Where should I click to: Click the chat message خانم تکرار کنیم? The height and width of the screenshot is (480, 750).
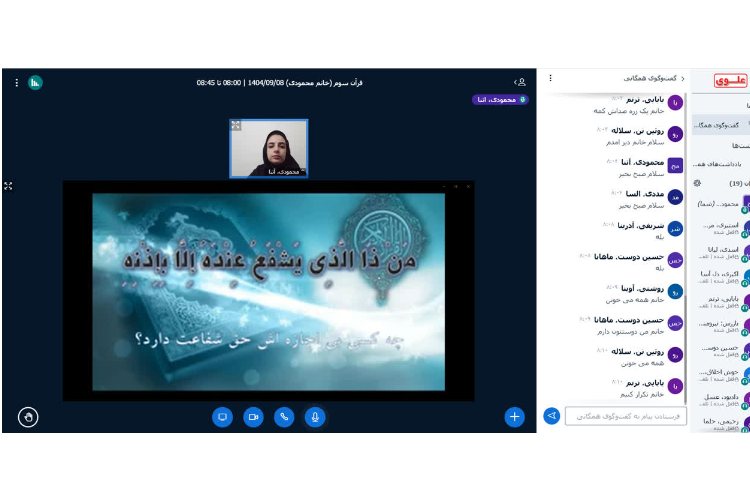(x=642, y=394)
